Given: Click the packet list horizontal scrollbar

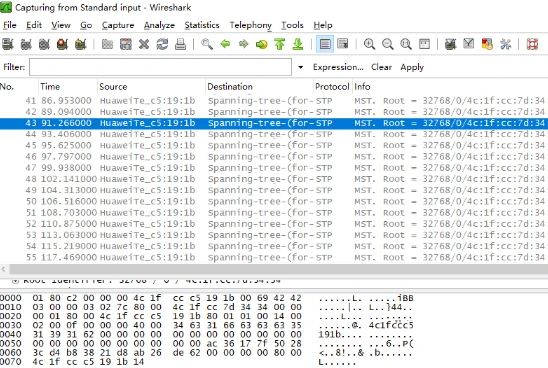Looking at the screenshot, I should tap(278, 269).
